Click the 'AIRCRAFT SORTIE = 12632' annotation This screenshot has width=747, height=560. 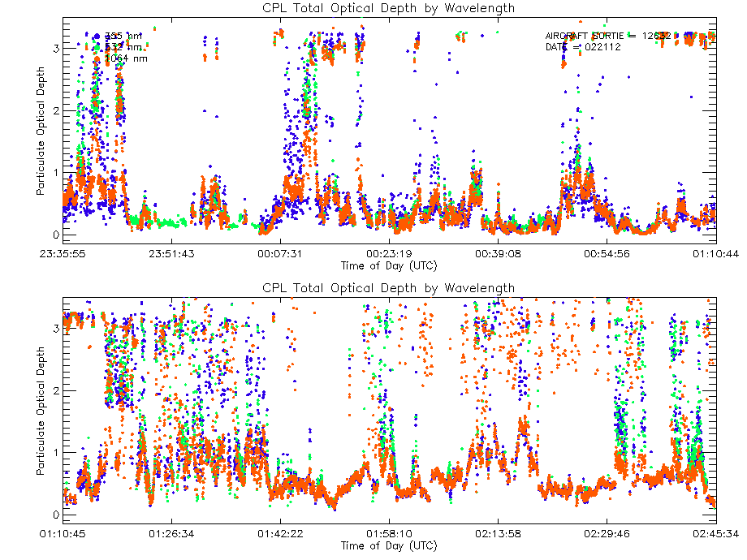(608, 36)
